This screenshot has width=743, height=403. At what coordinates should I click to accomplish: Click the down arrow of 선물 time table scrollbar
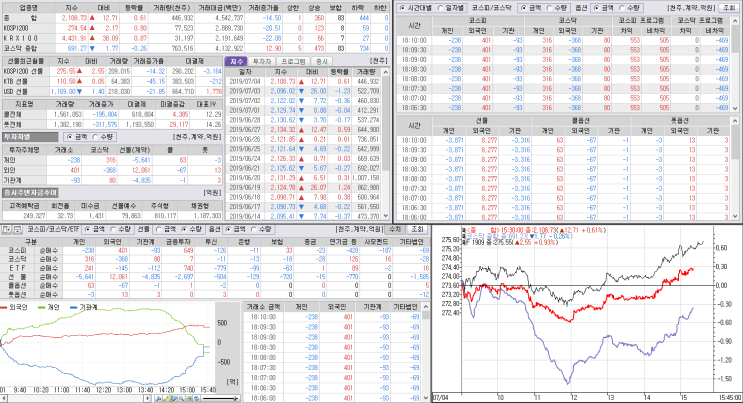pyautogui.click(x=735, y=216)
